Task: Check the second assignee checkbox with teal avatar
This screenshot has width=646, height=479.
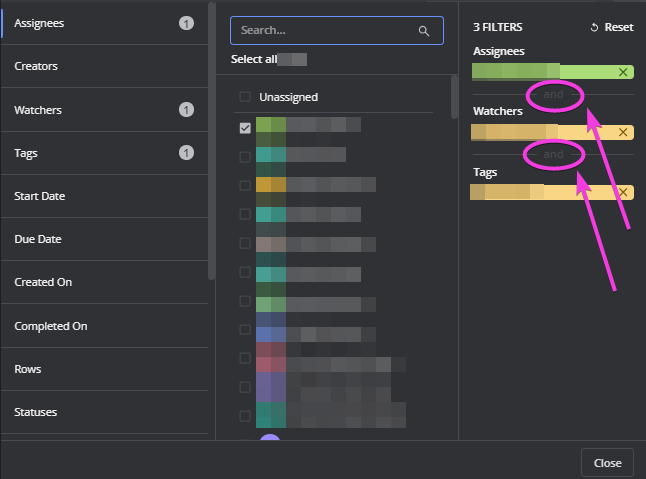Action: pos(245,157)
